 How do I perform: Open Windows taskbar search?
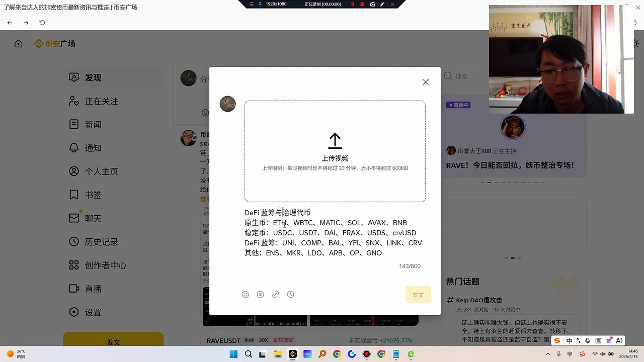click(x=249, y=354)
